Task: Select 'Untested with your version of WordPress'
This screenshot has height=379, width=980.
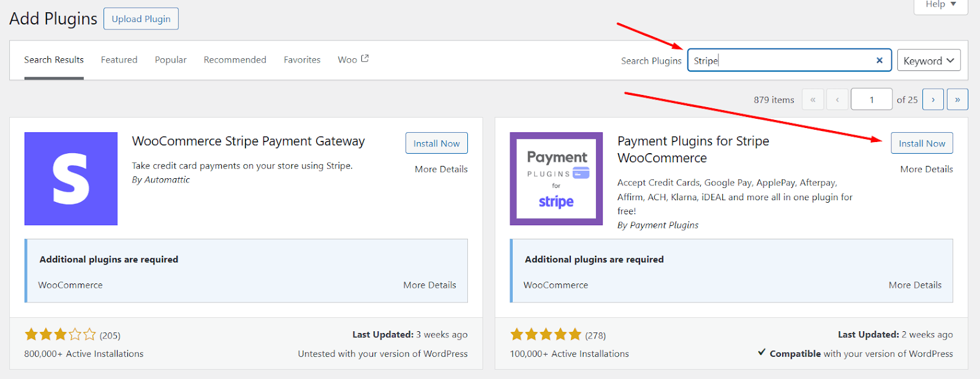Action: click(383, 354)
